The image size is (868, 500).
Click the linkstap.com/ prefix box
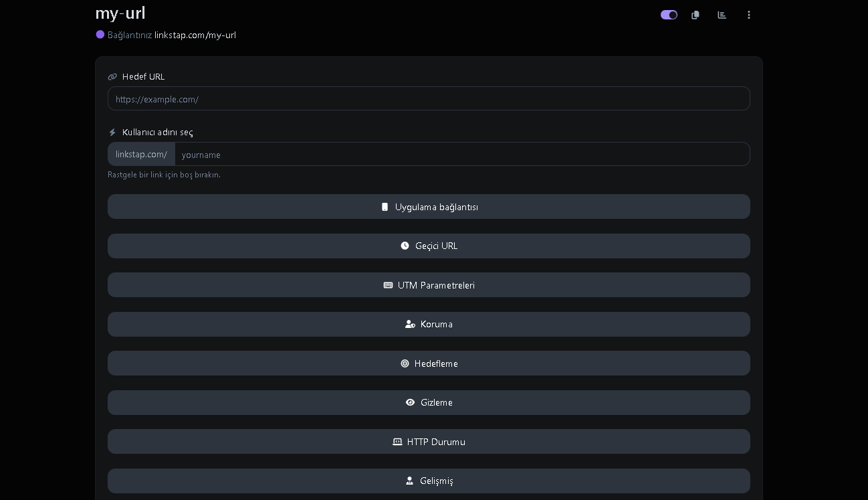141,154
